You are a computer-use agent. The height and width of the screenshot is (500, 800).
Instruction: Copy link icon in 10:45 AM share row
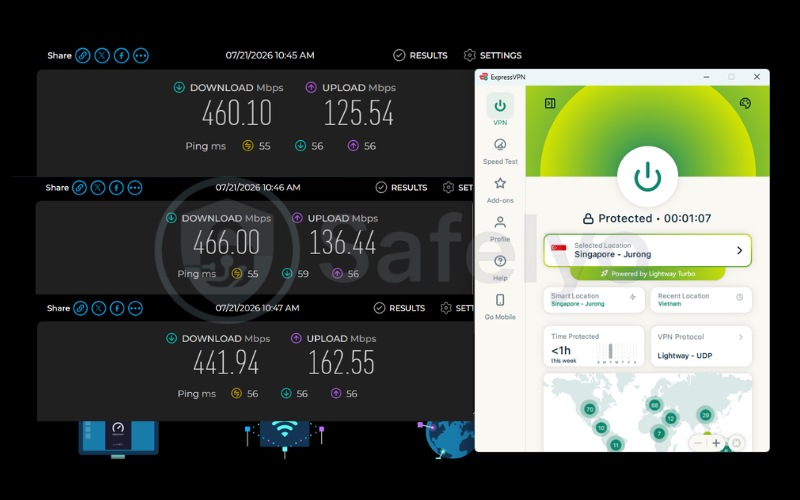tap(83, 55)
